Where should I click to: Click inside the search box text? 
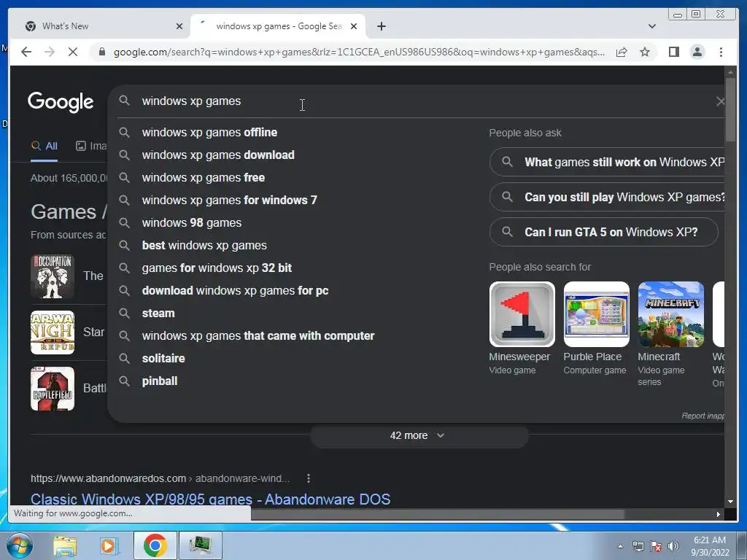(x=191, y=101)
